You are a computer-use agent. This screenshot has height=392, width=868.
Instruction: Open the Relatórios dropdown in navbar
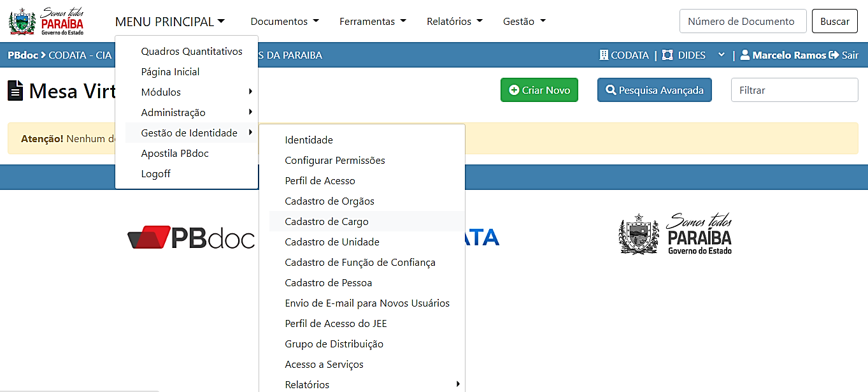454,21
